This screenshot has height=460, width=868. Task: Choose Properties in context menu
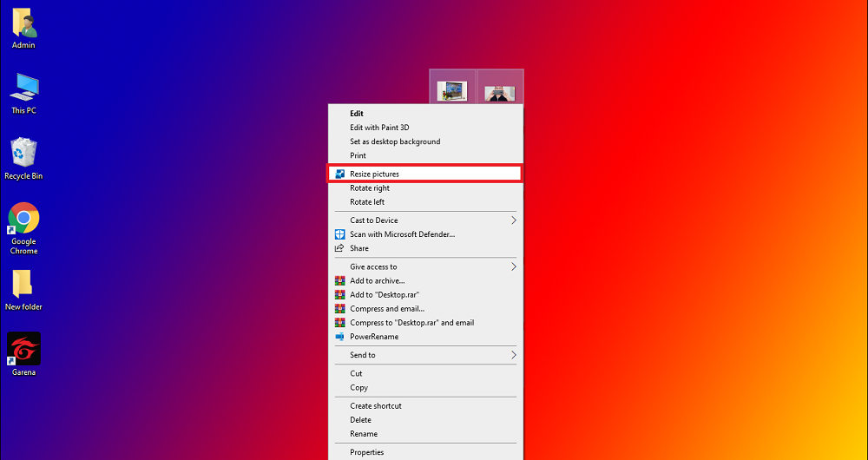click(425, 452)
